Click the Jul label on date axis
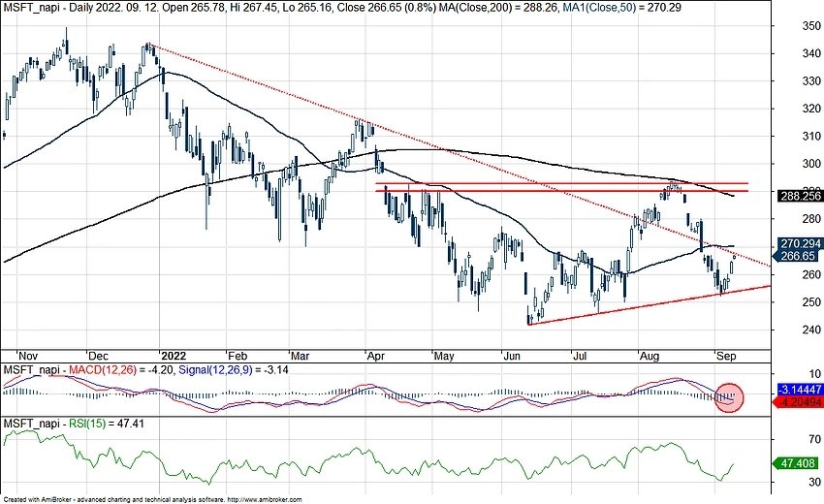Viewport: 824px width, 504px height. [x=580, y=356]
